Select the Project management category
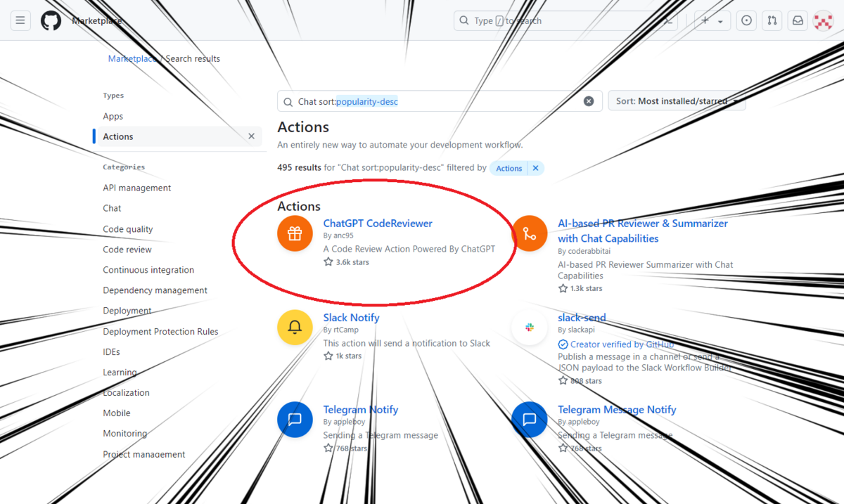Screen dimensions: 844x504 pyautogui.click(x=144, y=455)
